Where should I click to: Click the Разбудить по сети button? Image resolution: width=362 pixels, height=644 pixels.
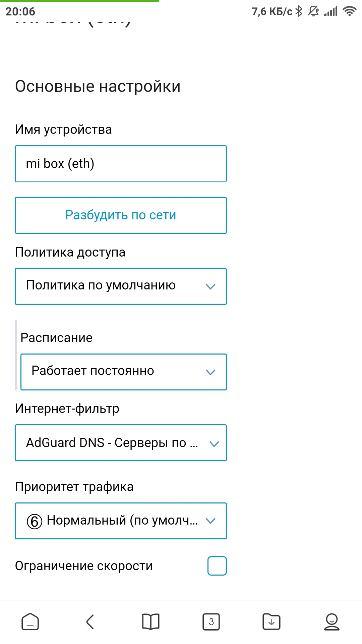click(121, 215)
